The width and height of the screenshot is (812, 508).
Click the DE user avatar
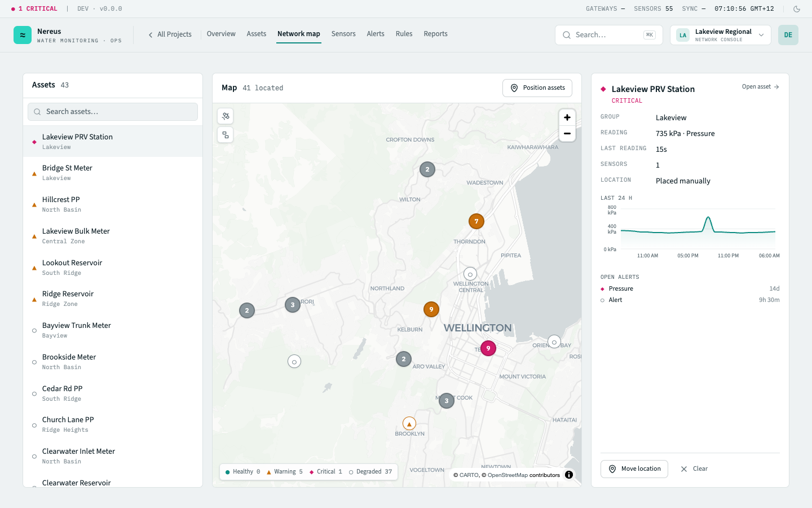788,35
